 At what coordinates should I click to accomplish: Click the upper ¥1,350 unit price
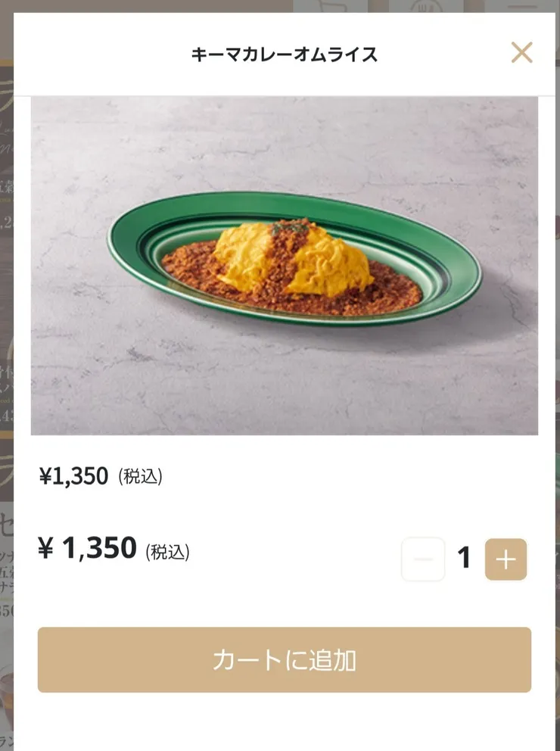[x=73, y=476]
